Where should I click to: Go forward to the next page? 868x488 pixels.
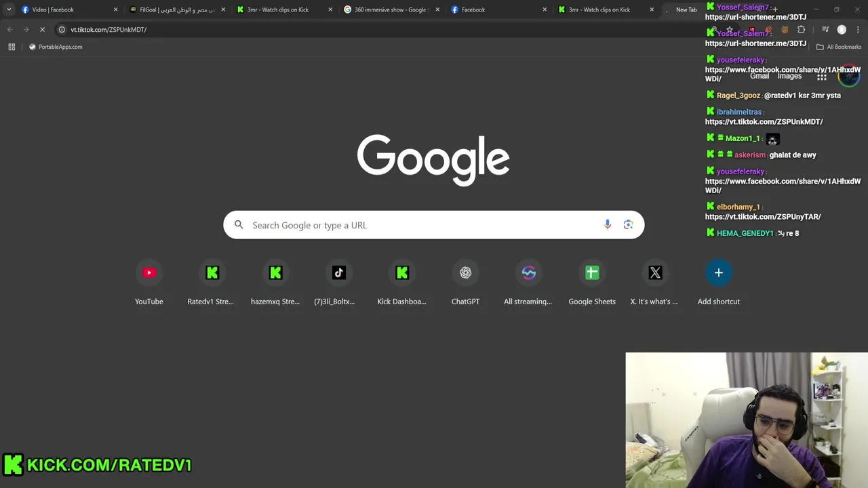[x=26, y=30]
